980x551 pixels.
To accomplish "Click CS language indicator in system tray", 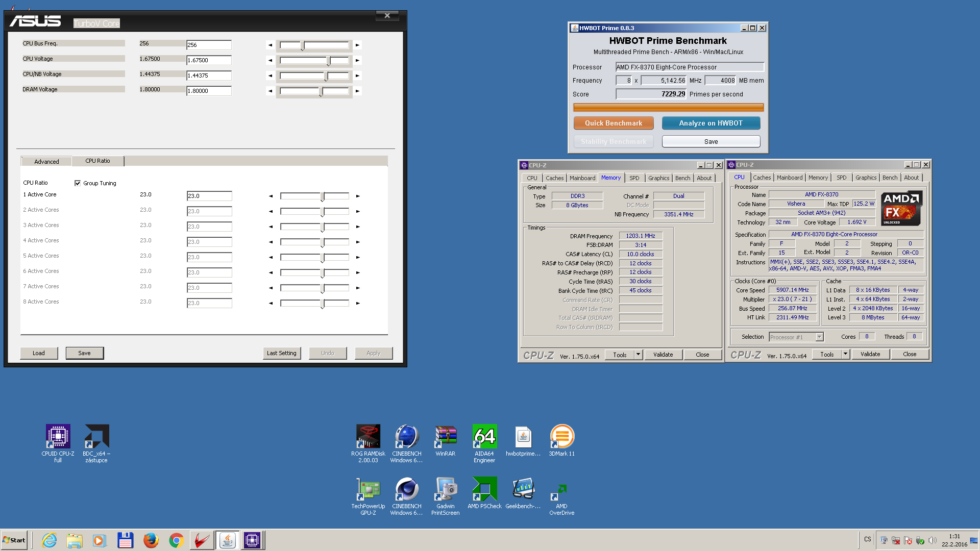I will point(868,539).
